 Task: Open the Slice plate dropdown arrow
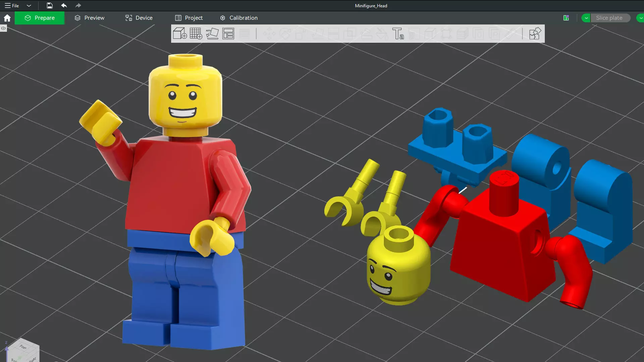(586, 18)
